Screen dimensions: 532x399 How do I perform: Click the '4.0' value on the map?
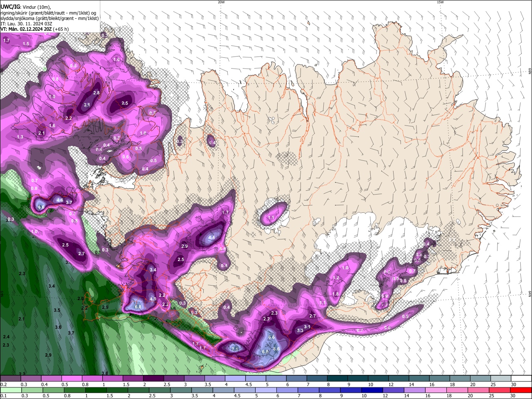(x=153, y=299)
